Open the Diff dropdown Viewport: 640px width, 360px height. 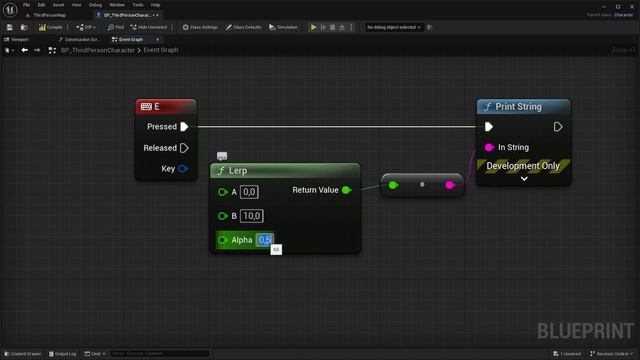86,27
